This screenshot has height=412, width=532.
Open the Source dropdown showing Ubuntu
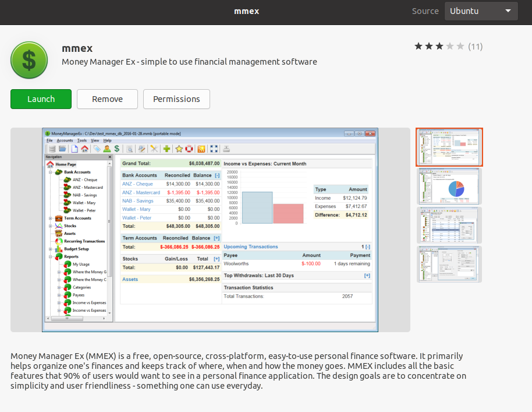pyautogui.click(x=481, y=11)
